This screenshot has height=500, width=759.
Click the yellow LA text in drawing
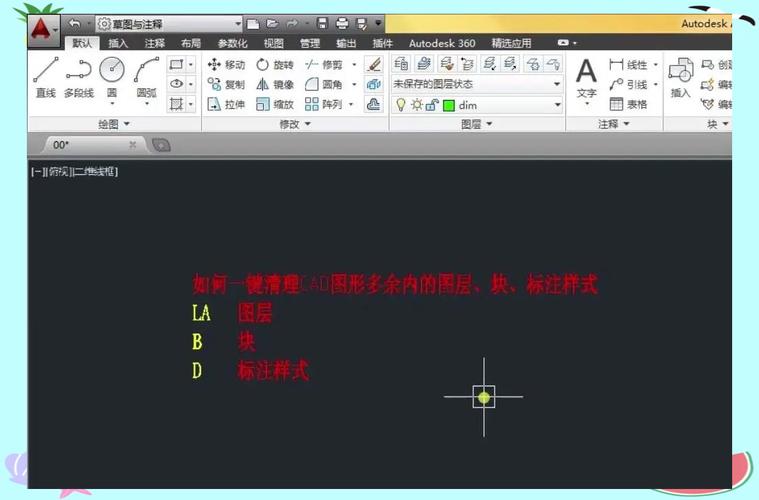click(x=201, y=313)
